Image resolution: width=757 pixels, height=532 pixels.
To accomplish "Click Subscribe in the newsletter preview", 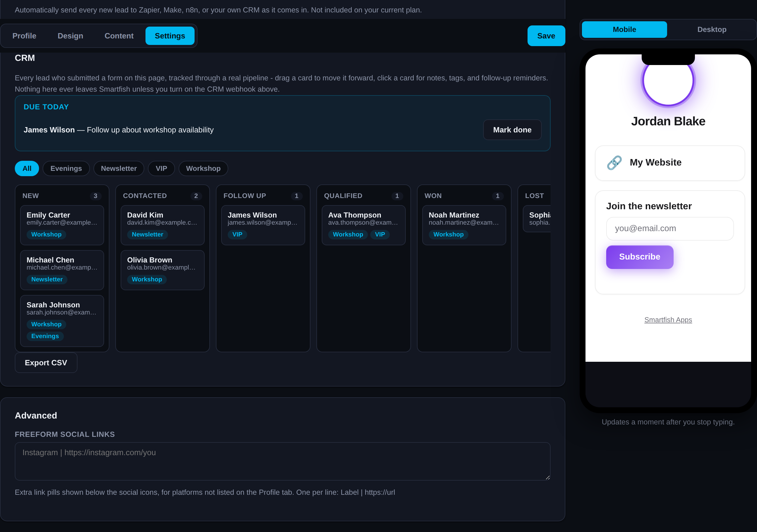I will (x=639, y=257).
